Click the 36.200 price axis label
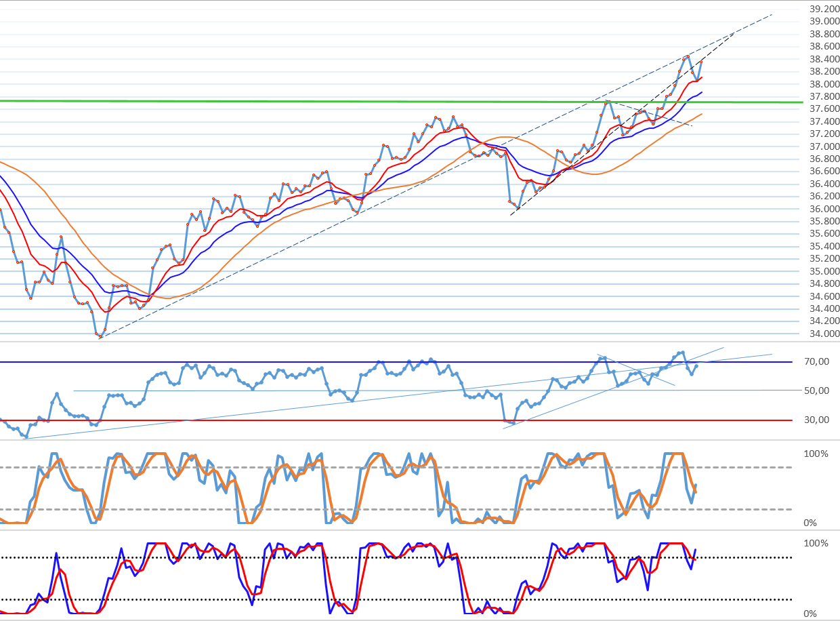This screenshot has width=840, height=621. pos(825,197)
